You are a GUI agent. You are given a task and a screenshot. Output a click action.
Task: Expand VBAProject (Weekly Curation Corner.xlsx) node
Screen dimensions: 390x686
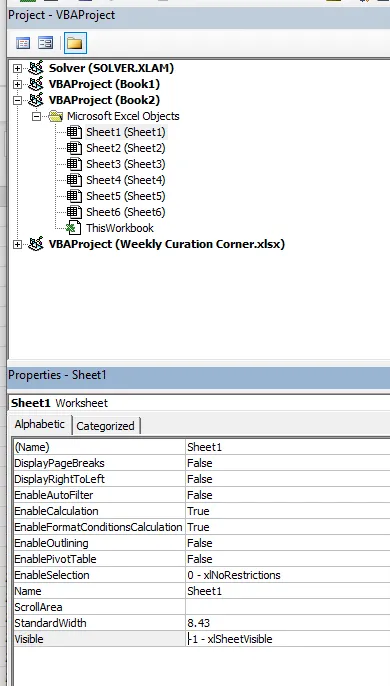point(17,244)
